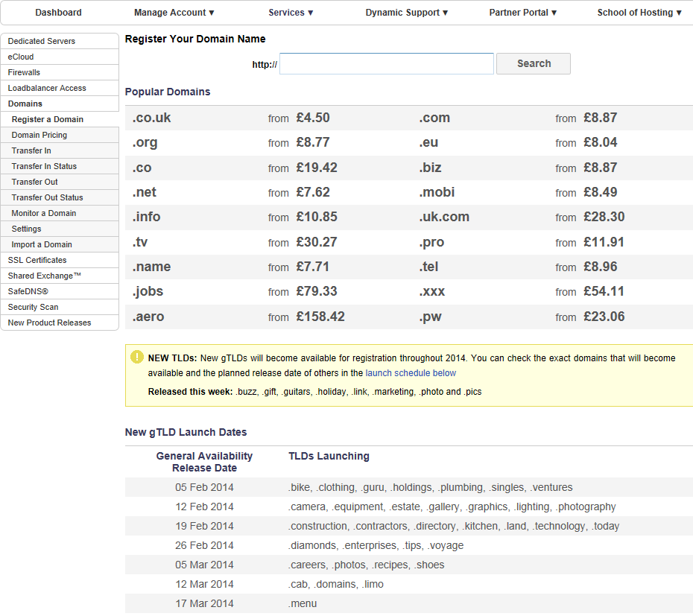Open Register a Domain submenu item
693x616 pixels.
pos(60,119)
